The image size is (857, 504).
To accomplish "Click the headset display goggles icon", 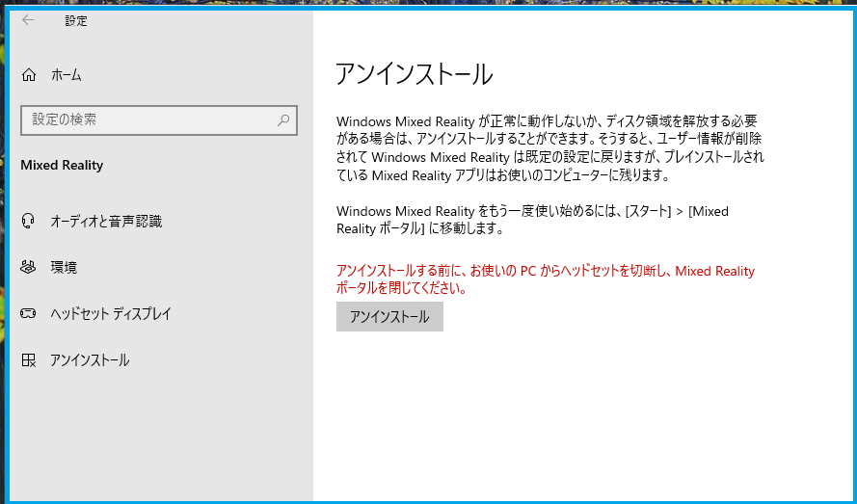I will point(28,313).
